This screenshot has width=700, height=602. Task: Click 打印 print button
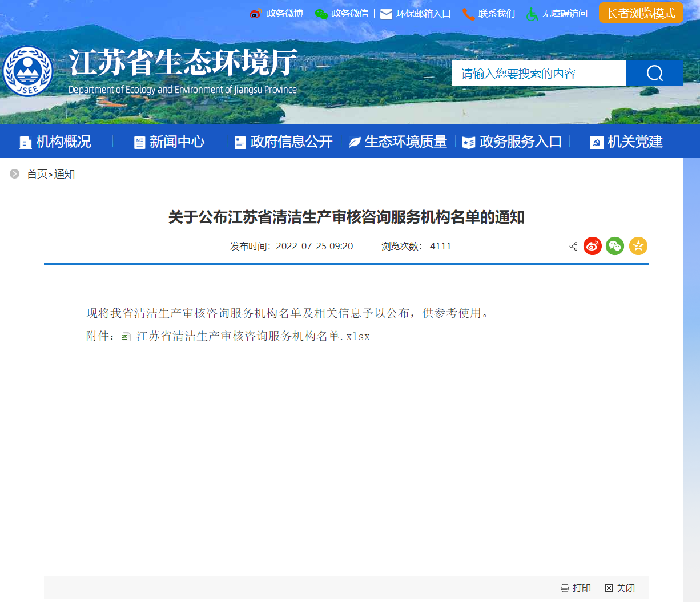tap(576, 588)
